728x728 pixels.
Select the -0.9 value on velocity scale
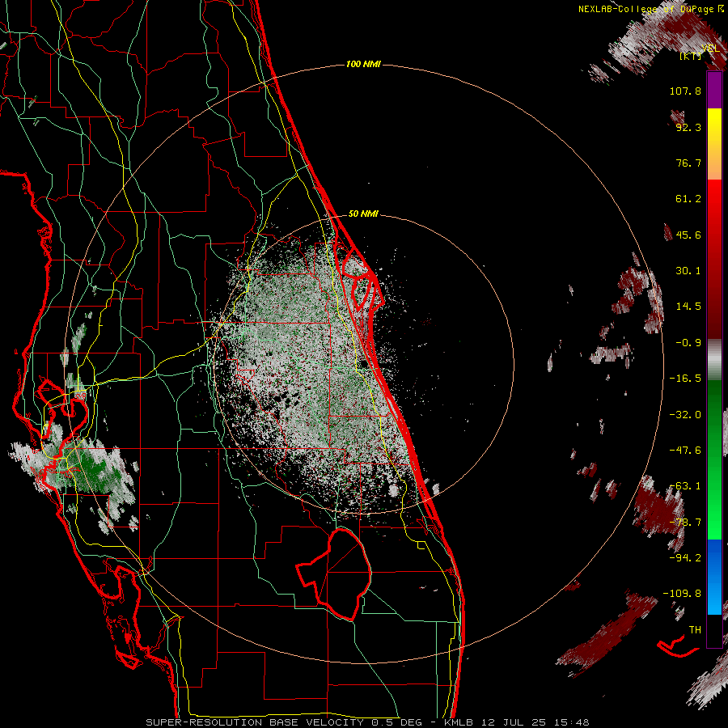(x=688, y=343)
